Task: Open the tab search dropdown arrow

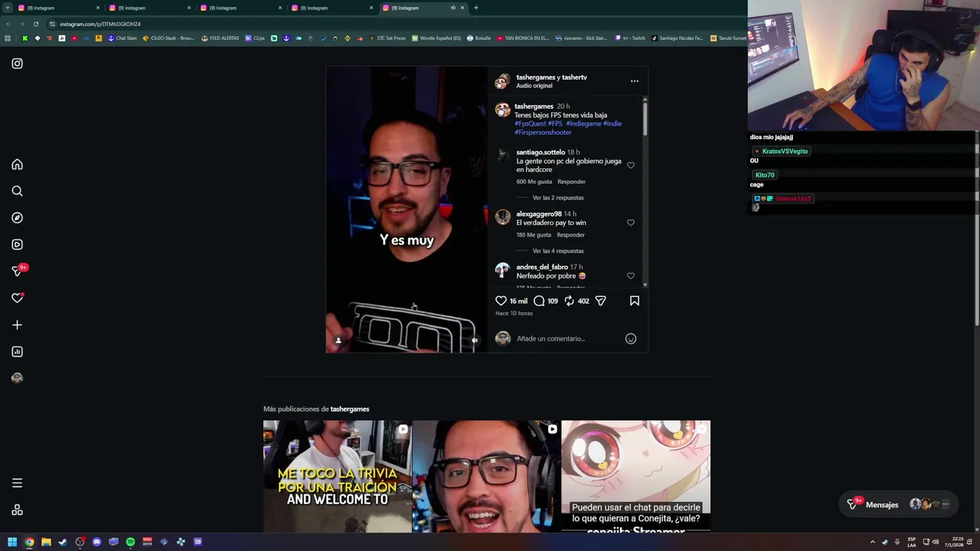Action: [7, 8]
